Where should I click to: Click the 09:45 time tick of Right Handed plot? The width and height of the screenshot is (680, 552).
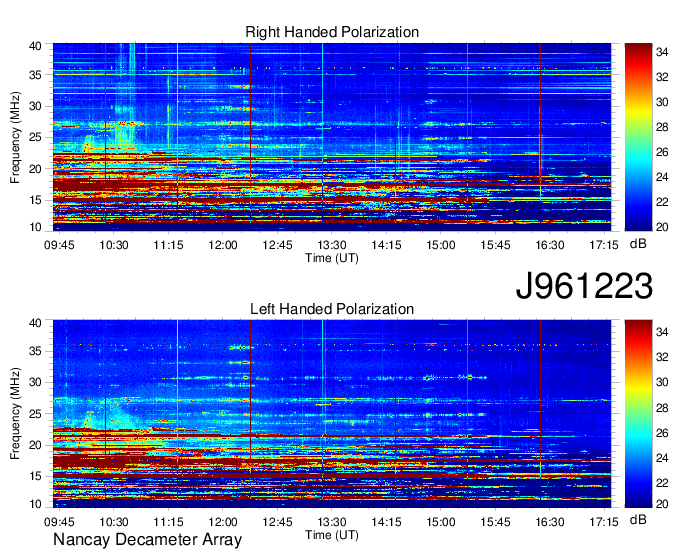pos(59,245)
